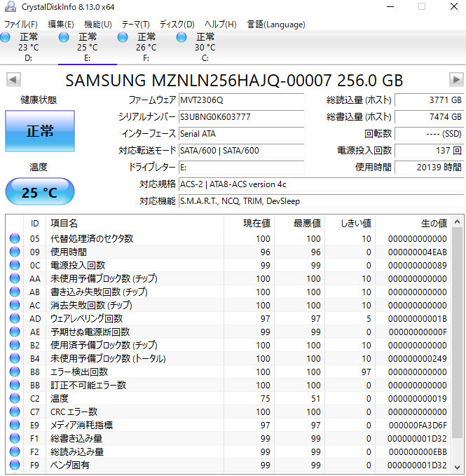
Task: Click status icon for AB 書き込み失敗回数
Action: (15, 292)
